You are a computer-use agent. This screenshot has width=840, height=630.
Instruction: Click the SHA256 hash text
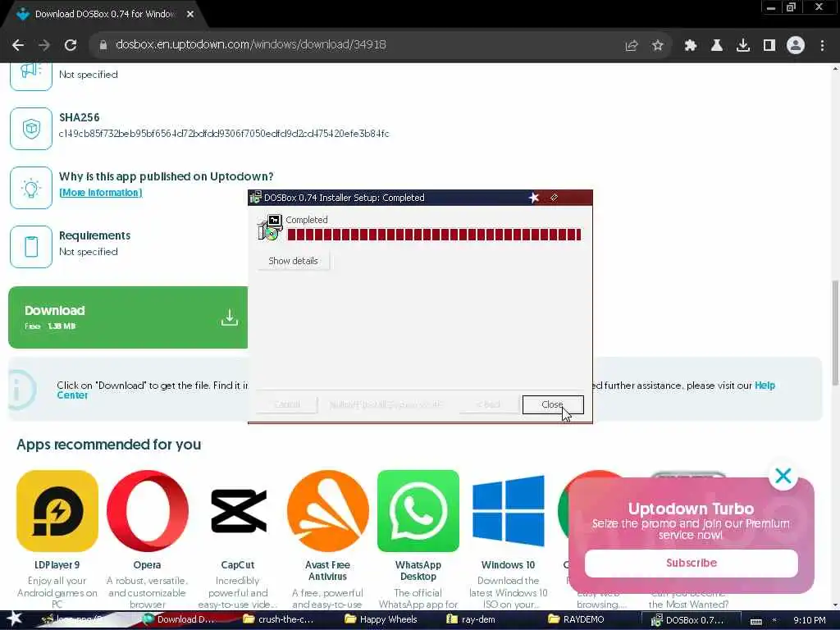click(x=224, y=134)
